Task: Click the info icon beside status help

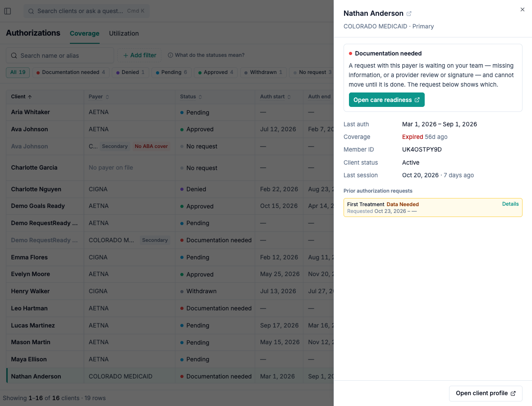Action: point(170,55)
